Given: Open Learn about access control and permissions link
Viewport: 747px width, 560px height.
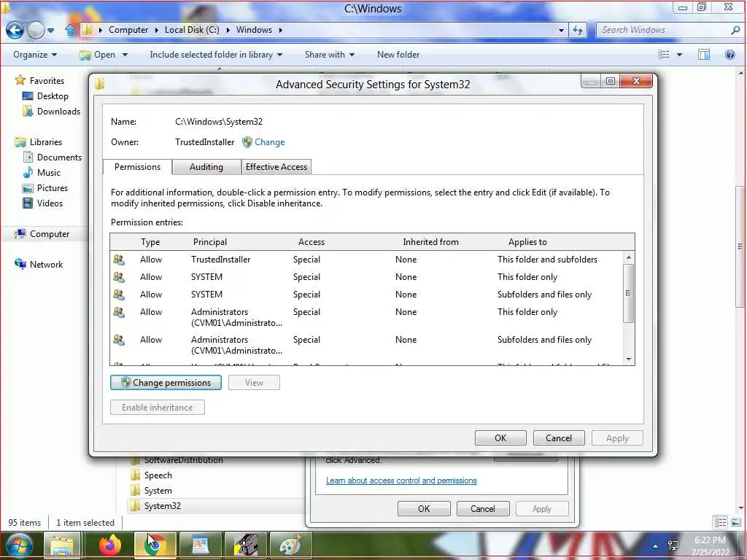Looking at the screenshot, I should click(x=401, y=481).
